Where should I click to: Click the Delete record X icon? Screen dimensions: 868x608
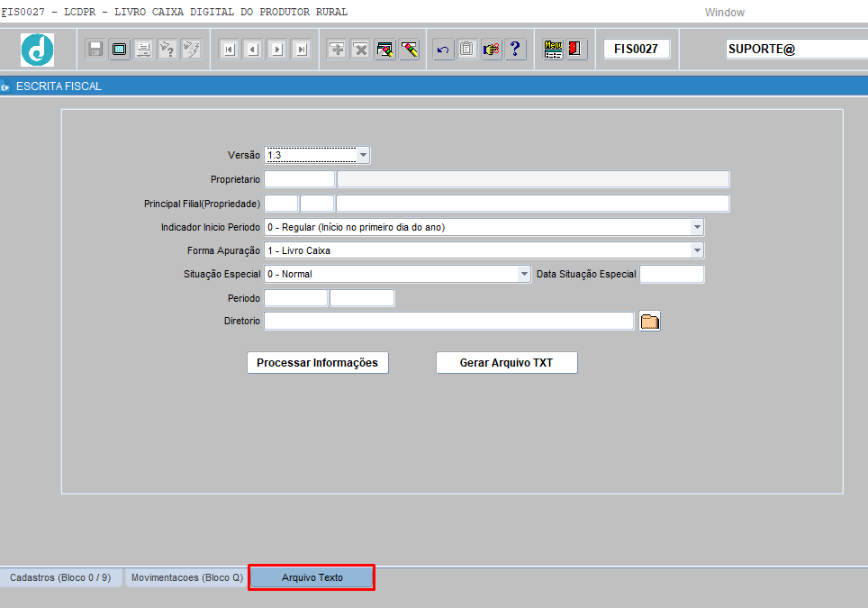pos(361,50)
